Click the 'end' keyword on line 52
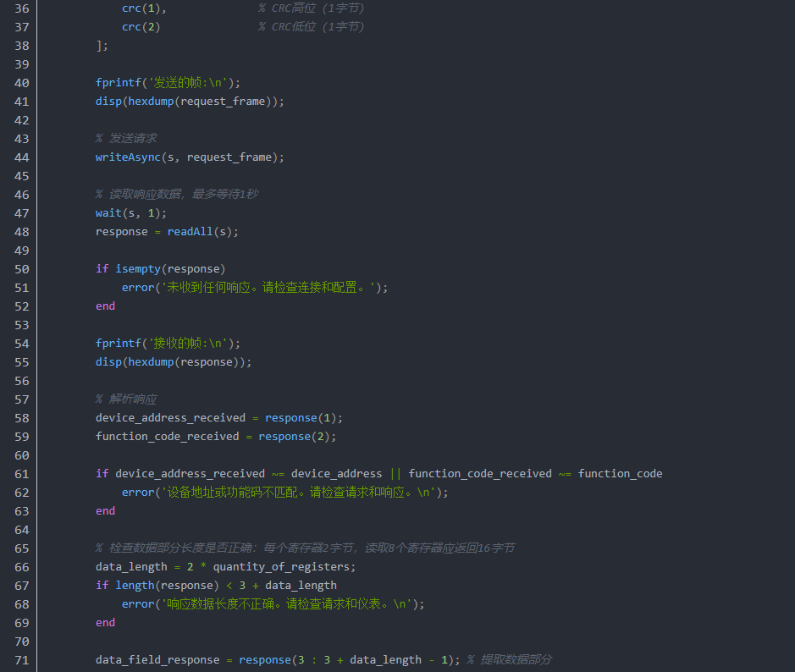The height and width of the screenshot is (672, 795). pos(105,306)
